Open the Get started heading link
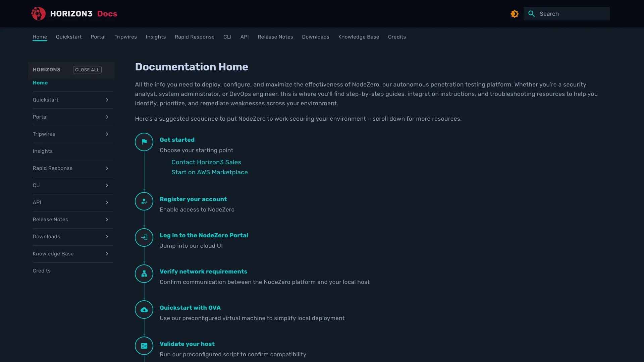 click(x=177, y=140)
